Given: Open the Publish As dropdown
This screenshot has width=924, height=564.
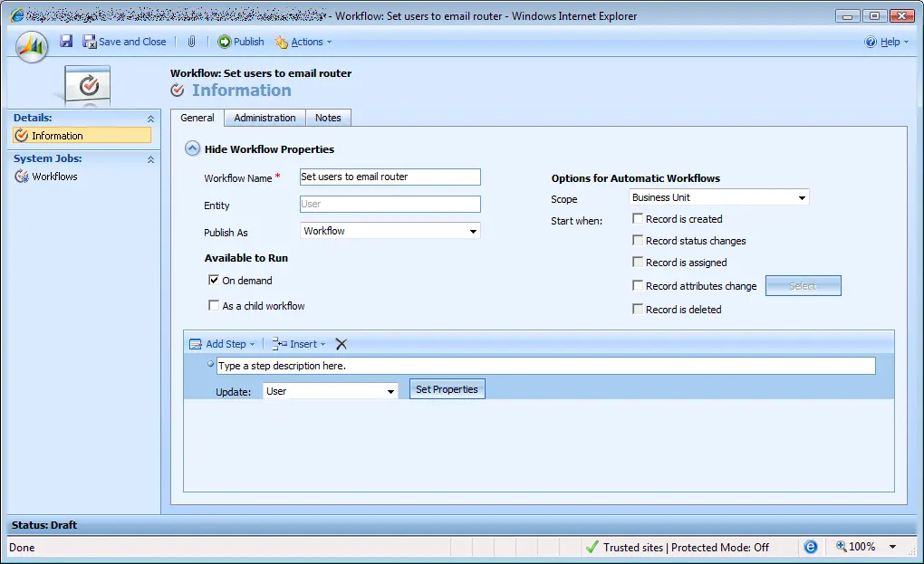Looking at the screenshot, I should click(390, 231).
